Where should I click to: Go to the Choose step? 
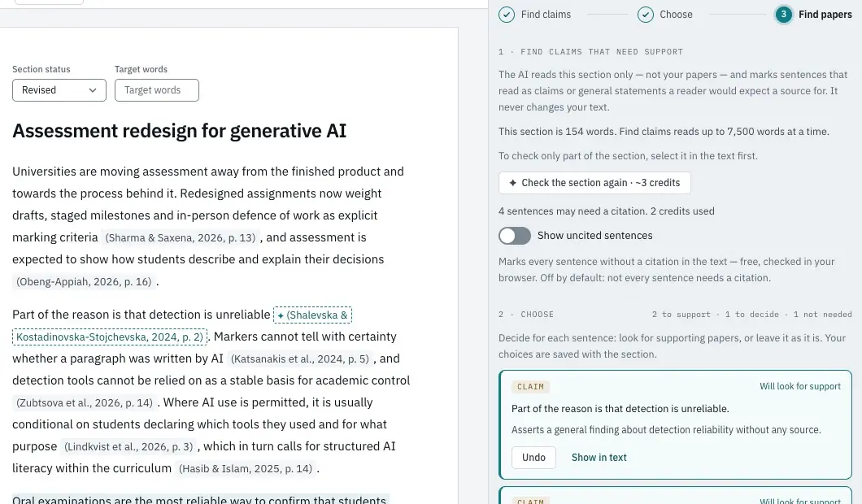pos(665,15)
